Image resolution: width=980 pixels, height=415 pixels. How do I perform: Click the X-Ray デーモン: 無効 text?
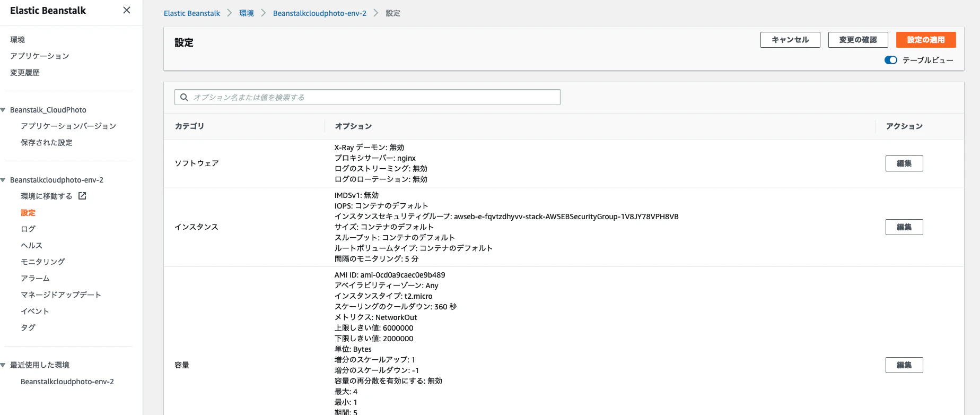pos(370,148)
